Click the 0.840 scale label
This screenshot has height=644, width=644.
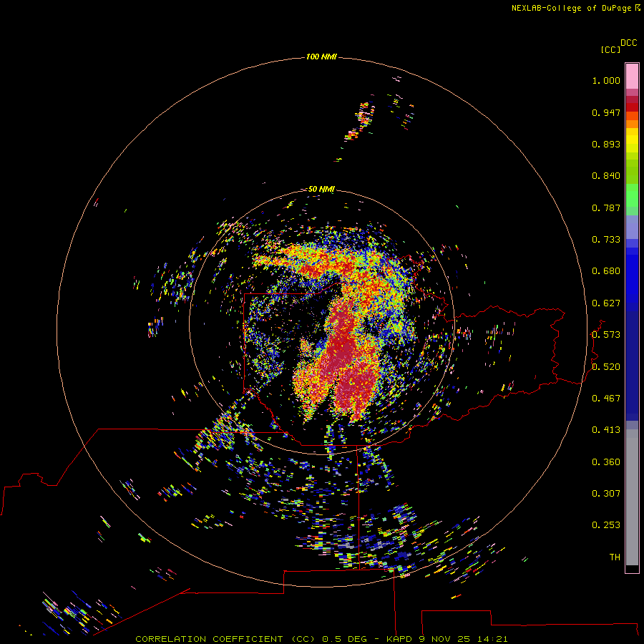click(x=606, y=176)
